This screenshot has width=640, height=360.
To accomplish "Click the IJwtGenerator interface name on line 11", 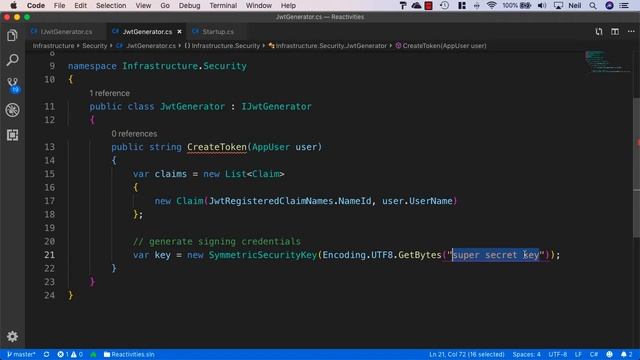I will coord(276,107).
